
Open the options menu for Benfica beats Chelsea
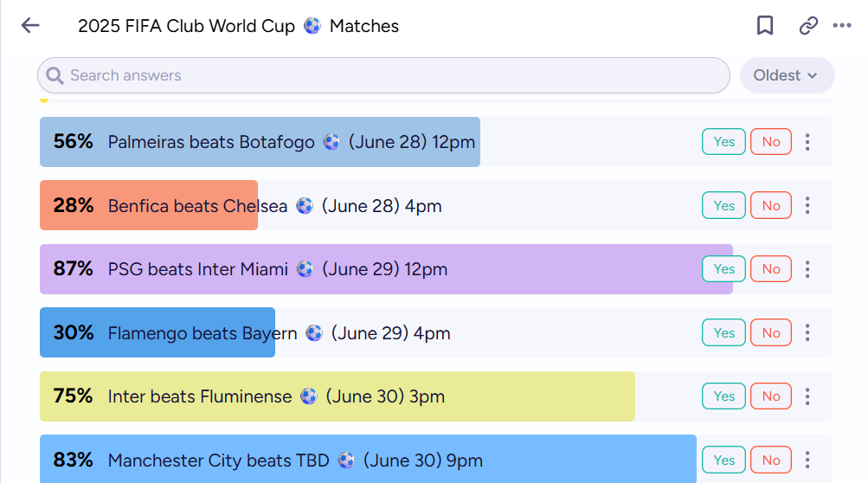pyautogui.click(x=807, y=206)
